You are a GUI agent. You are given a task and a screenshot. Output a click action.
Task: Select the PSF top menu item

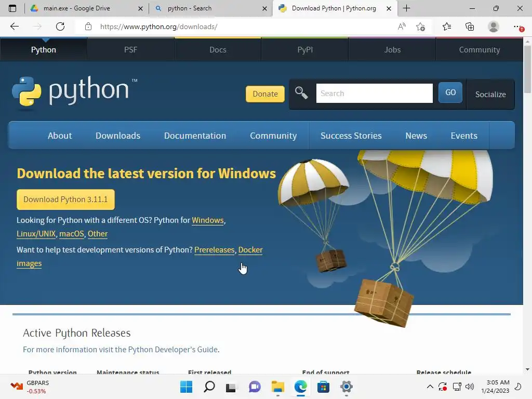[130, 49]
